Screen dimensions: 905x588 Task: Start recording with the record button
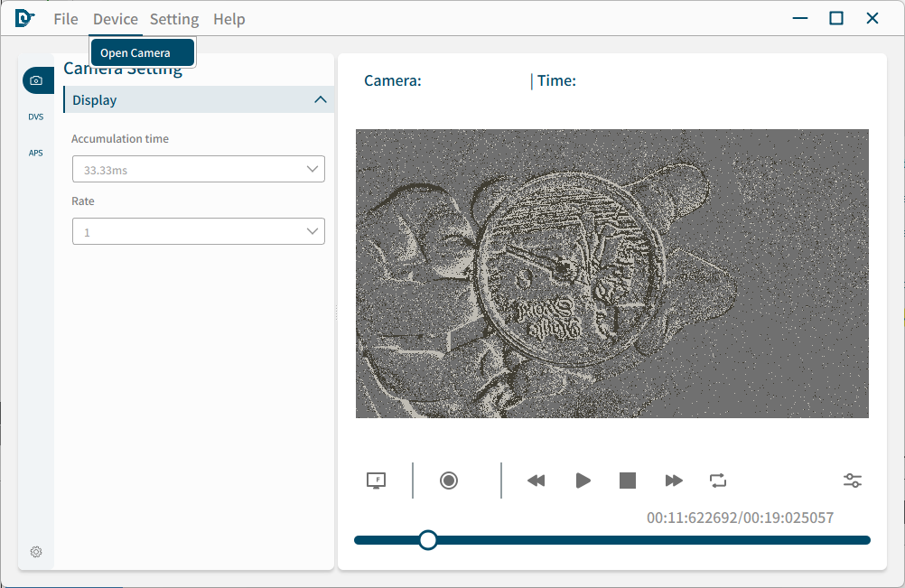pyautogui.click(x=449, y=481)
